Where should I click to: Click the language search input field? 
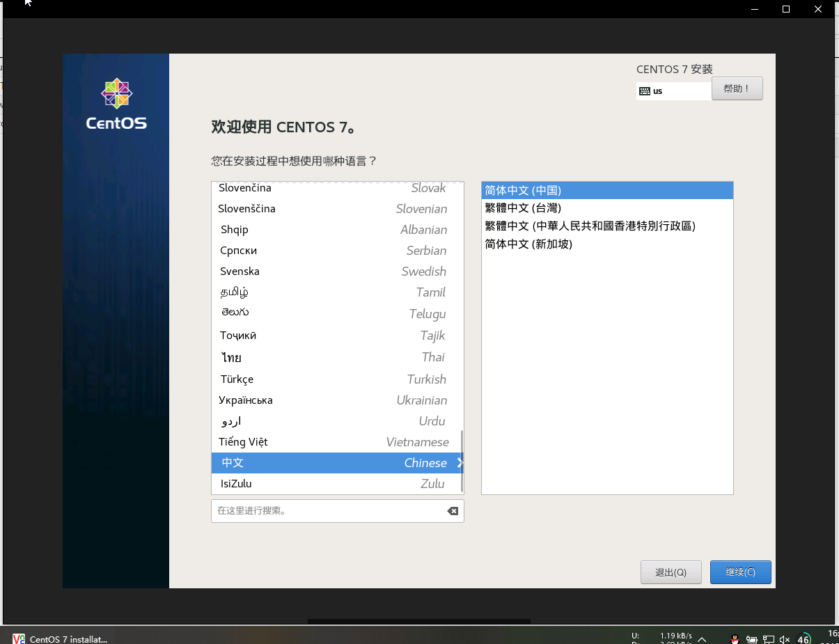click(327, 511)
